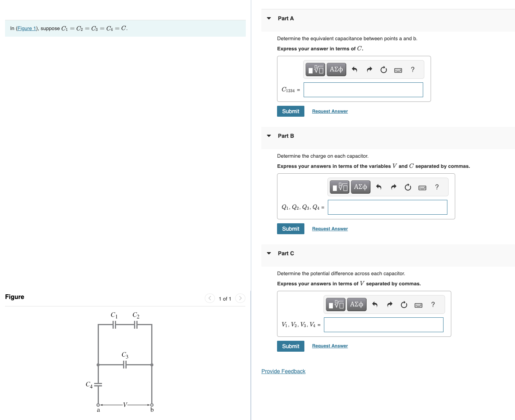Collapse the Part C section
Viewport: 515px width, 420px height.
pos(268,253)
